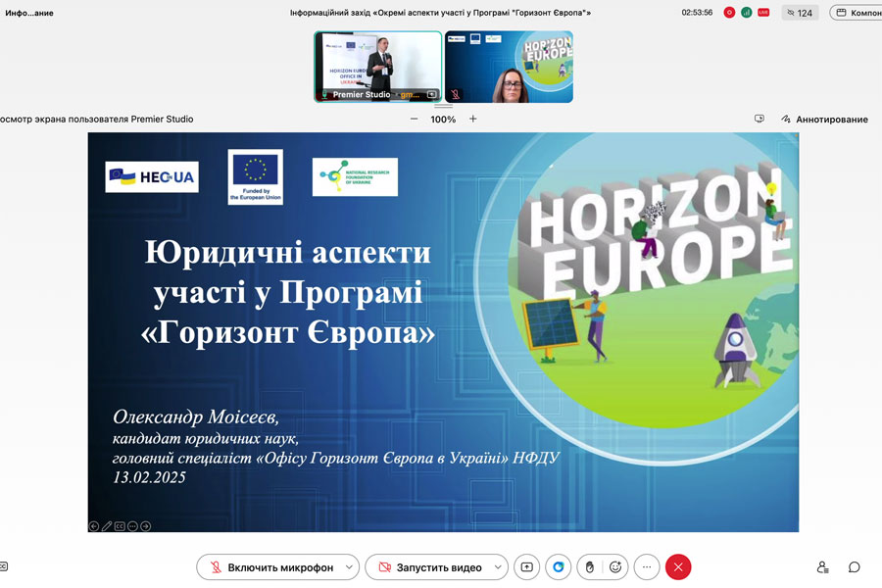Click the screen-playback icon left of Аннотирование
Screen dimensions: 882x588
tap(759, 119)
